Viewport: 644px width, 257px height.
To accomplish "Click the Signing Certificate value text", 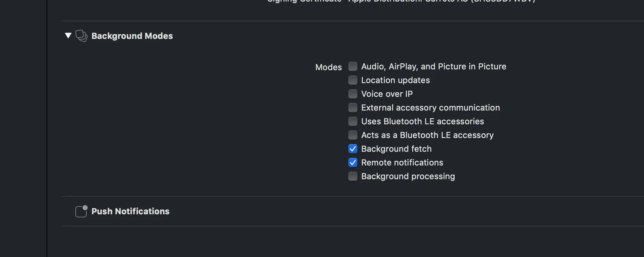I will click(x=441, y=1).
